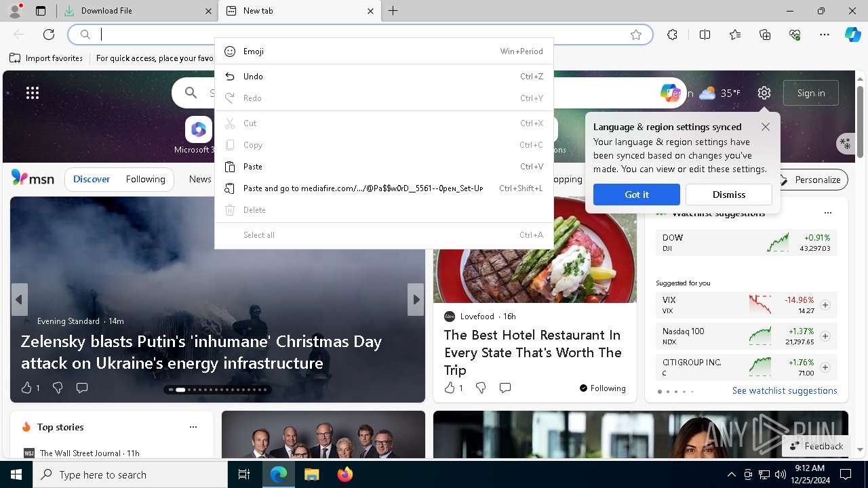The image size is (868, 488).
Task: Click the Windows Start button
Action: point(16,474)
